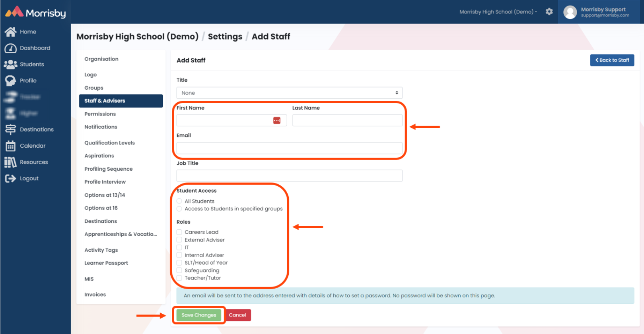Click the Morrisby Support avatar
The image size is (644, 334).
coord(570,12)
